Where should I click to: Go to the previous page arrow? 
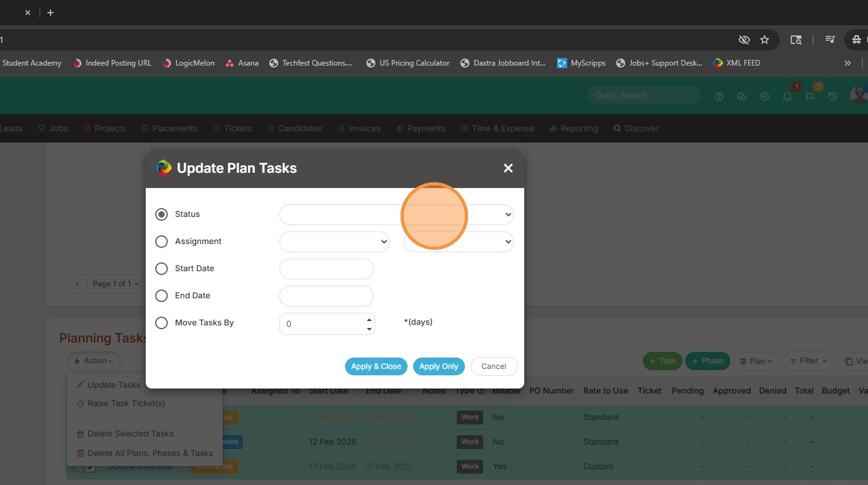click(x=77, y=284)
